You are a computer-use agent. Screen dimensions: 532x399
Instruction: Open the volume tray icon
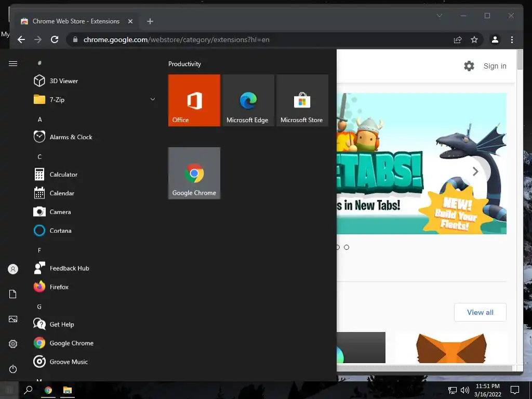pos(465,390)
